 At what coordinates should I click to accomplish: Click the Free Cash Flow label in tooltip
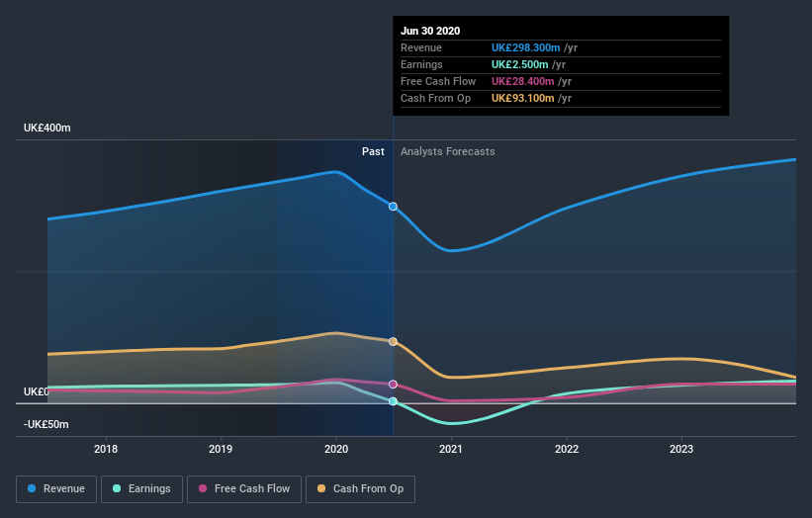pyautogui.click(x=438, y=81)
